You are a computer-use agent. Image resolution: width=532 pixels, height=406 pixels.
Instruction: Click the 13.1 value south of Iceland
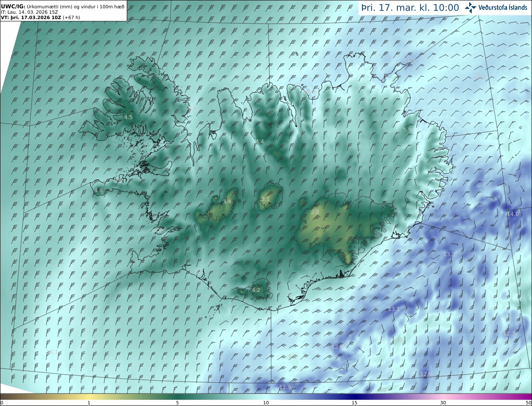[394, 309]
